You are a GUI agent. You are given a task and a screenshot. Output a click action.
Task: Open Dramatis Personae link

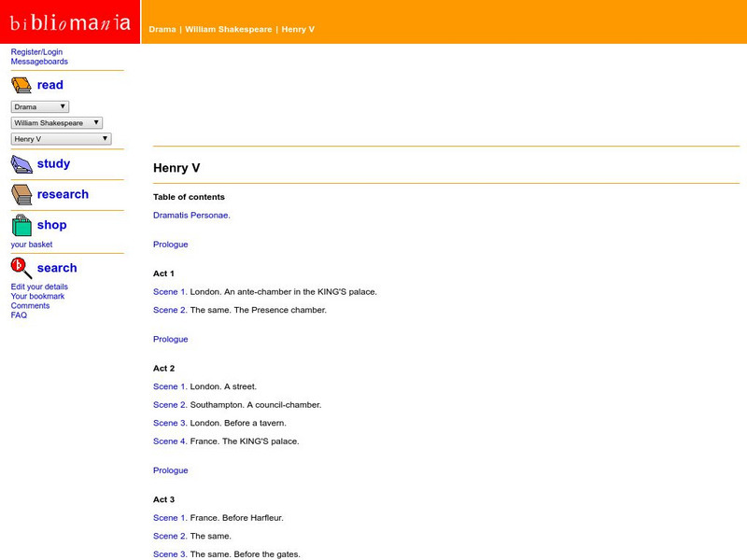(x=191, y=216)
